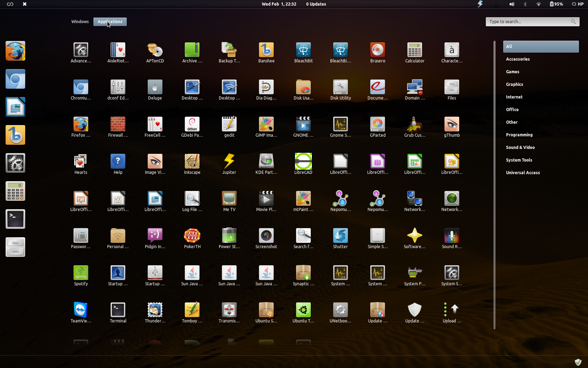The image size is (588, 368).
Task: Open the Brasero disc burner
Action: click(x=378, y=53)
